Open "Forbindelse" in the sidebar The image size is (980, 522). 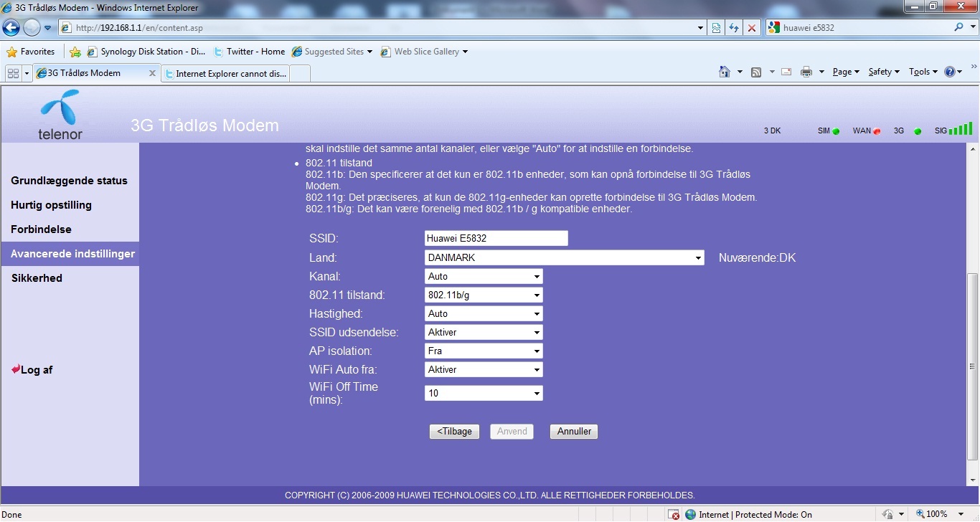41,229
